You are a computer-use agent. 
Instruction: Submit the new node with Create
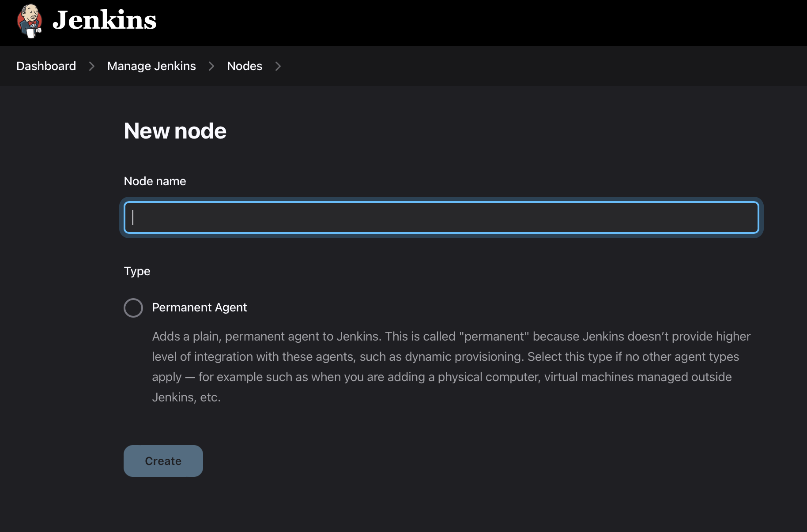(163, 461)
